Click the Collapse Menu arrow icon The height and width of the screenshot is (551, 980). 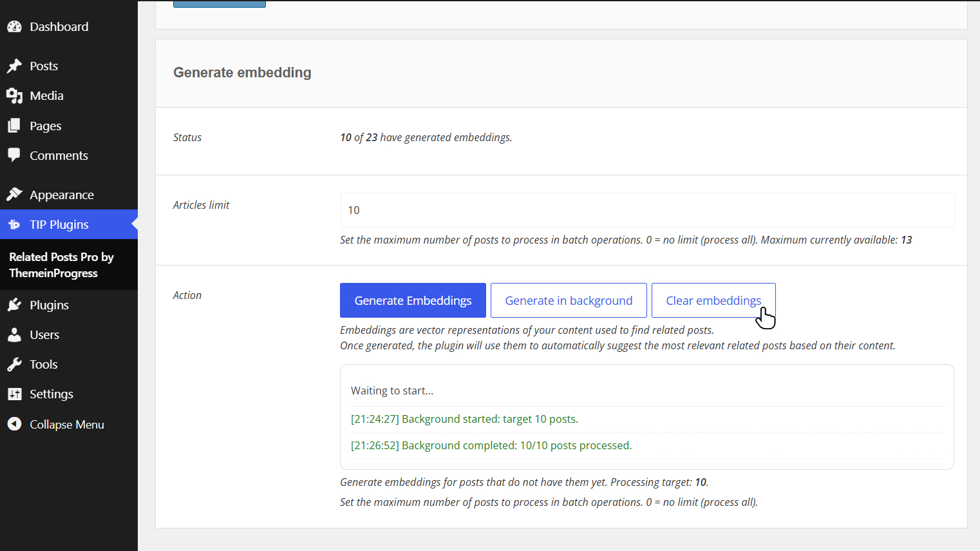coord(14,424)
